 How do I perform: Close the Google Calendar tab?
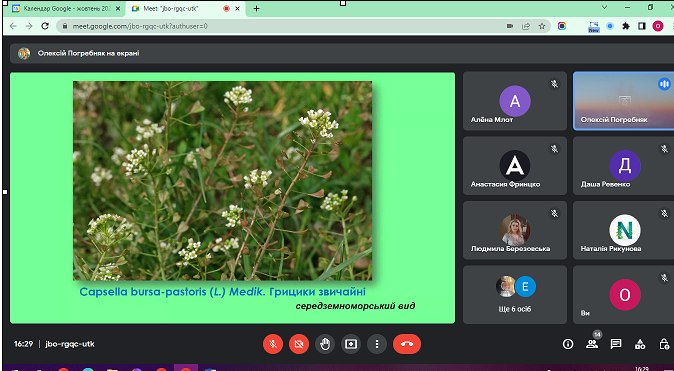pyautogui.click(x=118, y=9)
